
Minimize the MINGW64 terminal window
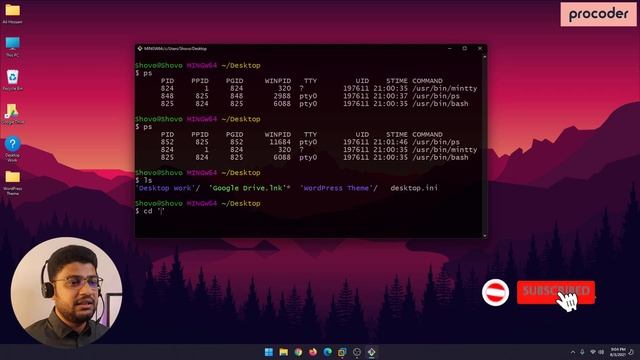[450, 49]
